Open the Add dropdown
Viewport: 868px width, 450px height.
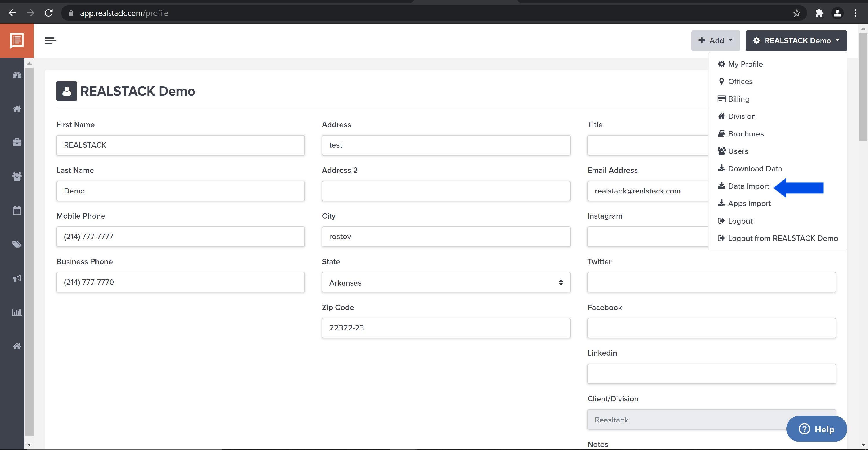coord(715,40)
